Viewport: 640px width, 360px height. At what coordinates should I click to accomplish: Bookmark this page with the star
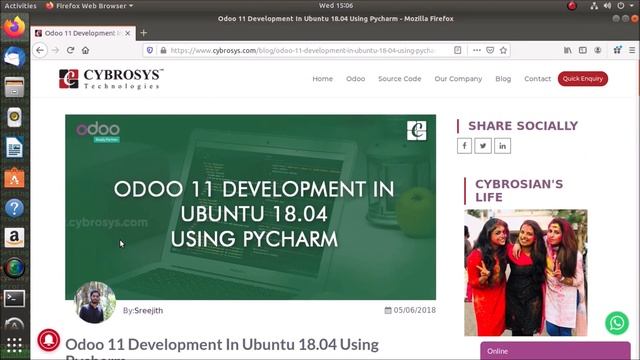(x=503, y=50)
